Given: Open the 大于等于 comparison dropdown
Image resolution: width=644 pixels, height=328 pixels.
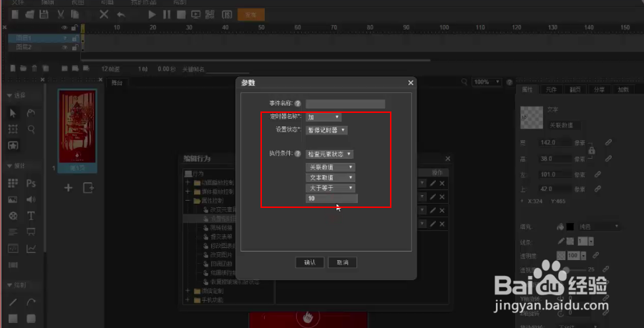Looking at the screenshot, I should [331, 188].
